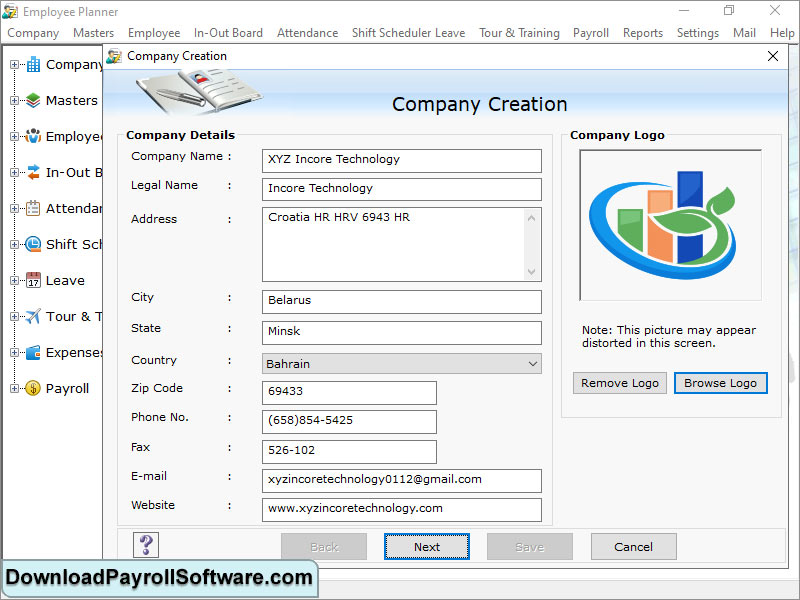Image resolution: width=800 pixels, height=600 pixels.
Task: Expand the Masters tree node
Action: 14,100
